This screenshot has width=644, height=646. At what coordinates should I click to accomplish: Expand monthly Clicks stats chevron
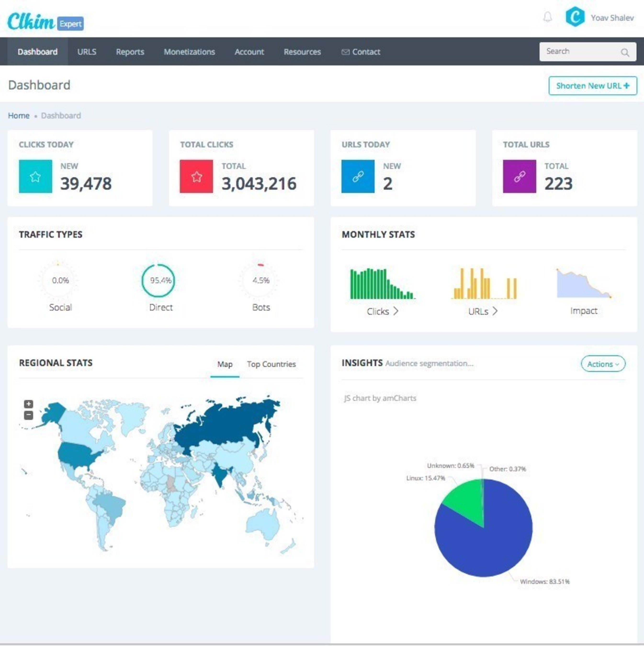pos(396,311)
